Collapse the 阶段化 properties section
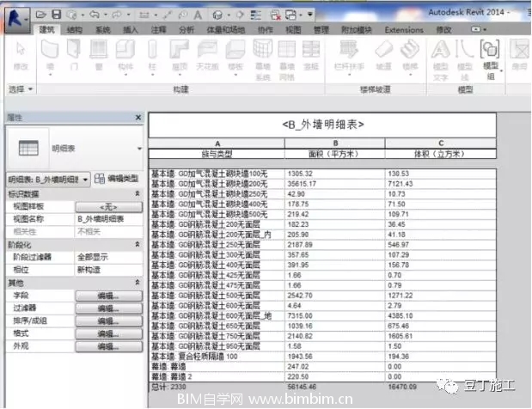This screenshot has height=409, width=532. coord(138,244)
